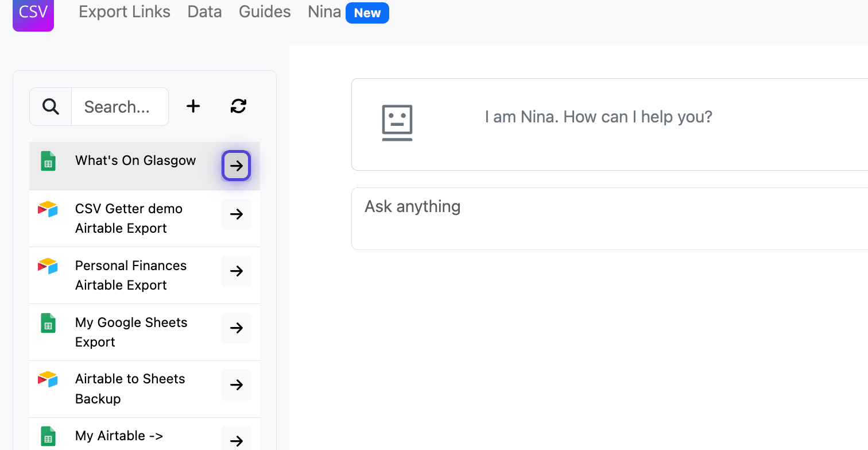The width and height of the screenshot is (868, 450).
Task: Focus the Ask anything text box
Action: click(x=610, y=218)
